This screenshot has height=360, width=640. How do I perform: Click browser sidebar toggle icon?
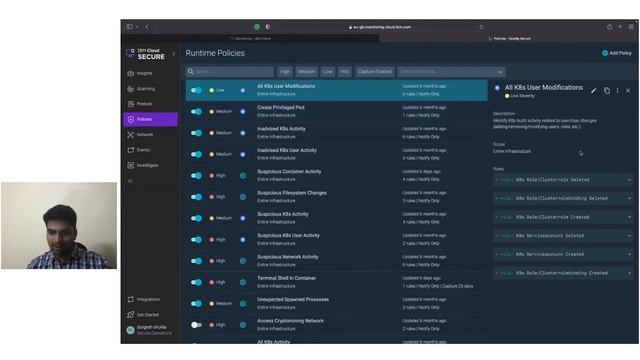[x=129, y=27]
